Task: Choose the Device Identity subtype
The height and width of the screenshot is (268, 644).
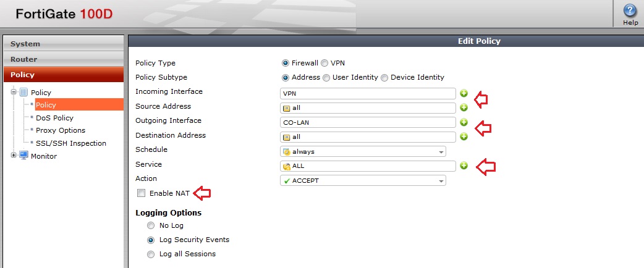Action: [384, 77]
